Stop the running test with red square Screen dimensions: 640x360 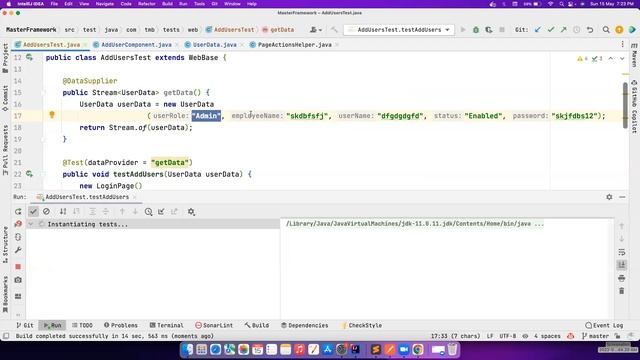tap(18, 267)
